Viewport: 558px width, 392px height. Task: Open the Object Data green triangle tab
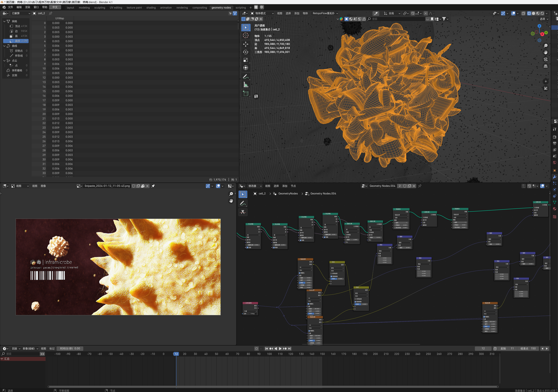pos(555,202)
